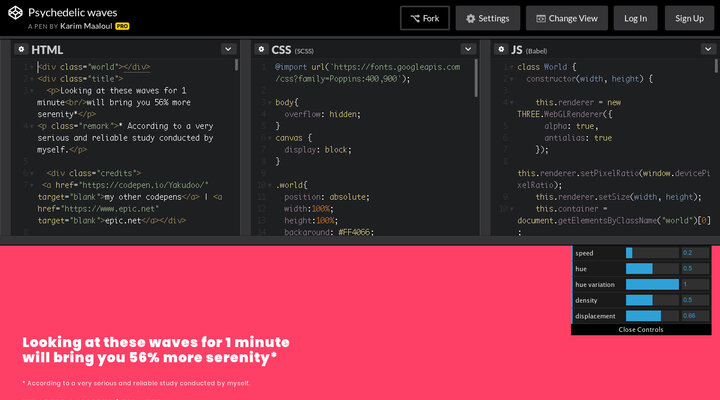The width and height of the screenshot is (720, 400).
Task: Click the PRO badge next to author
Action: pyautogui.click(x=122, y=26)
